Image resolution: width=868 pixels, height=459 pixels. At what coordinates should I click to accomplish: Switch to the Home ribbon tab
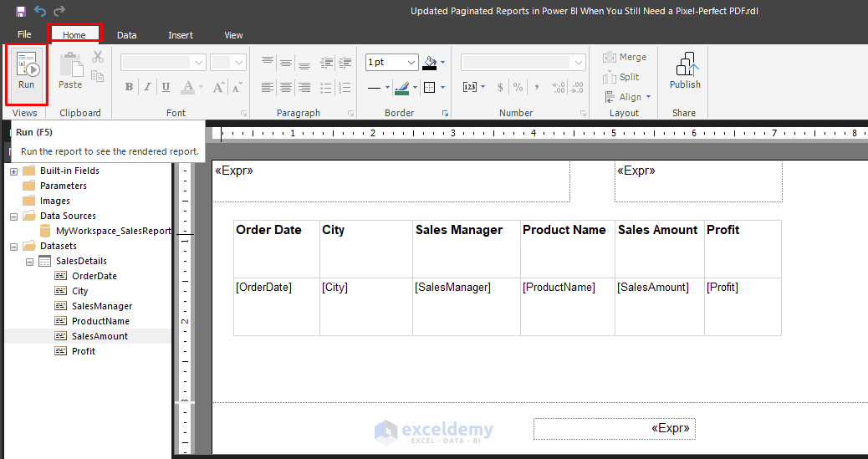(x=74, y=35)
